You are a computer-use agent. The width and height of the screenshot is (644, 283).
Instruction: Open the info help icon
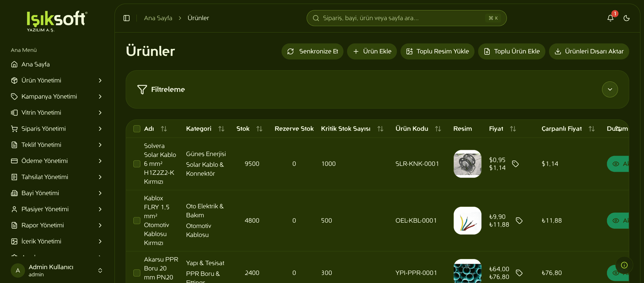[x=624, y=265]
